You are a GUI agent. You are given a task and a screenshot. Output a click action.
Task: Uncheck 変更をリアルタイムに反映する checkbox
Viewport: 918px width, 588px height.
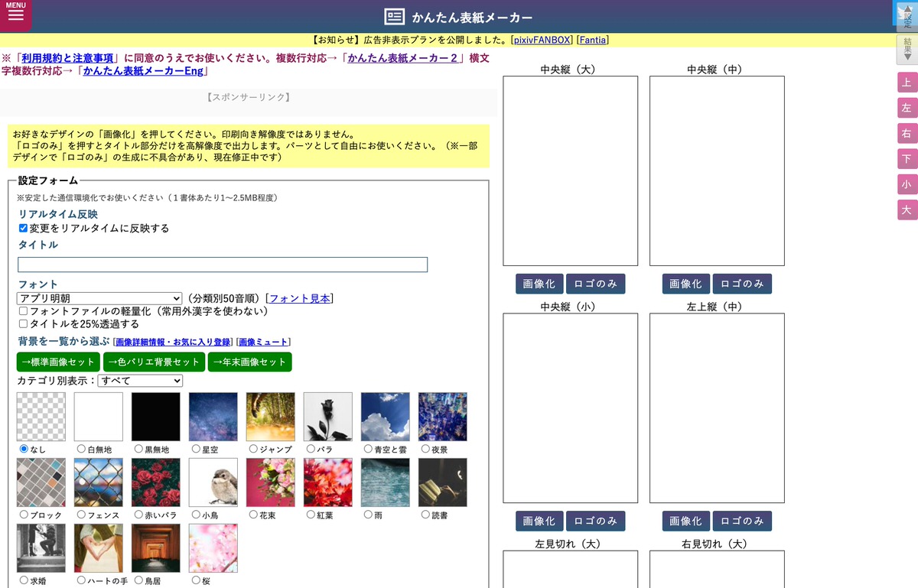point(23,227)
